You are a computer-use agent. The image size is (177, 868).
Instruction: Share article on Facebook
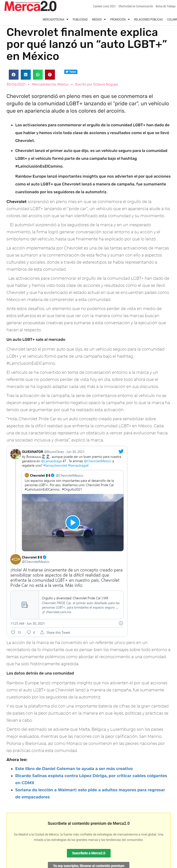point(14,75)
